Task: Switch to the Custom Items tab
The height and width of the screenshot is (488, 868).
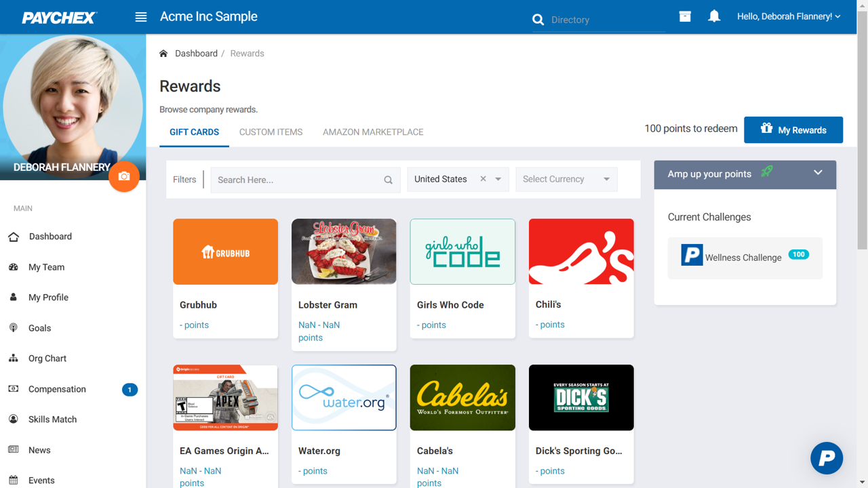Action: tap(271, 132)
